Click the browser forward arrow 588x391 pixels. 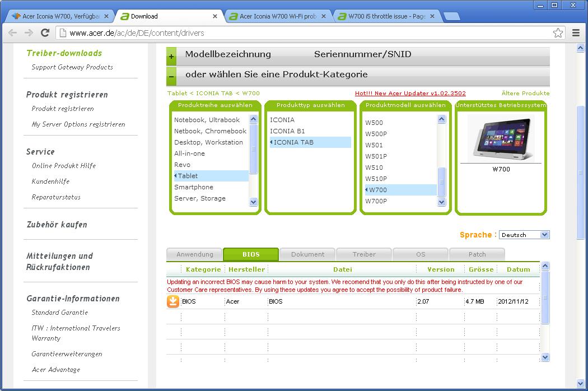click(x=29, y=33)
